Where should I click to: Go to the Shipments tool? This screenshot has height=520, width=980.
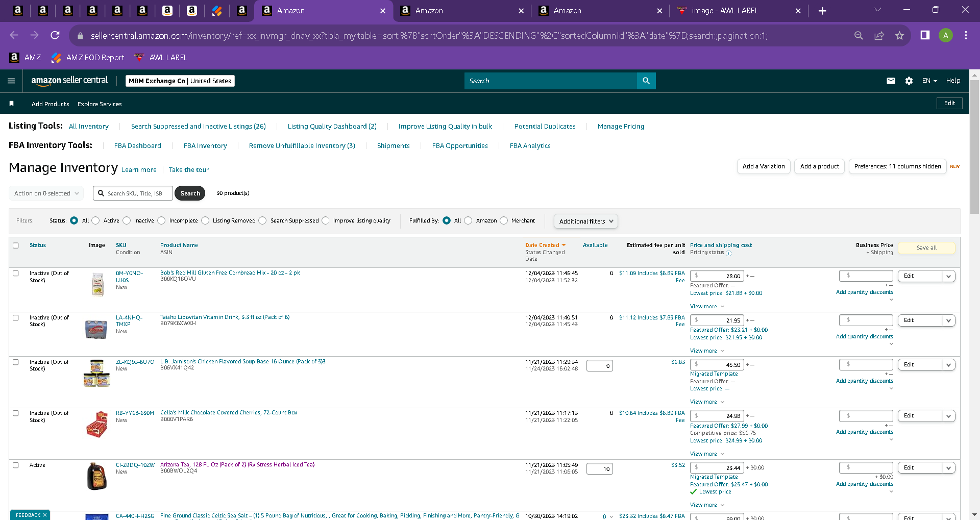[x=394, y=146]
